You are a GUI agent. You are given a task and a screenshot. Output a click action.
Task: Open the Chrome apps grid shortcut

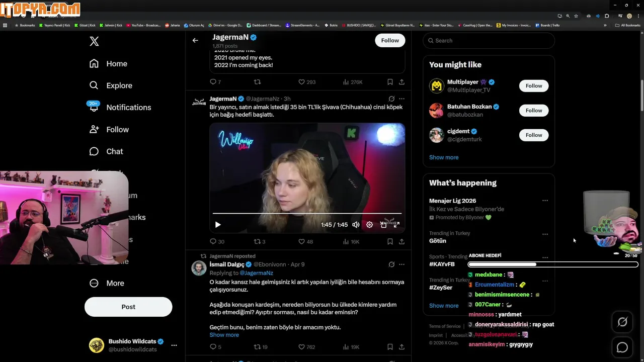coord(6,25)
